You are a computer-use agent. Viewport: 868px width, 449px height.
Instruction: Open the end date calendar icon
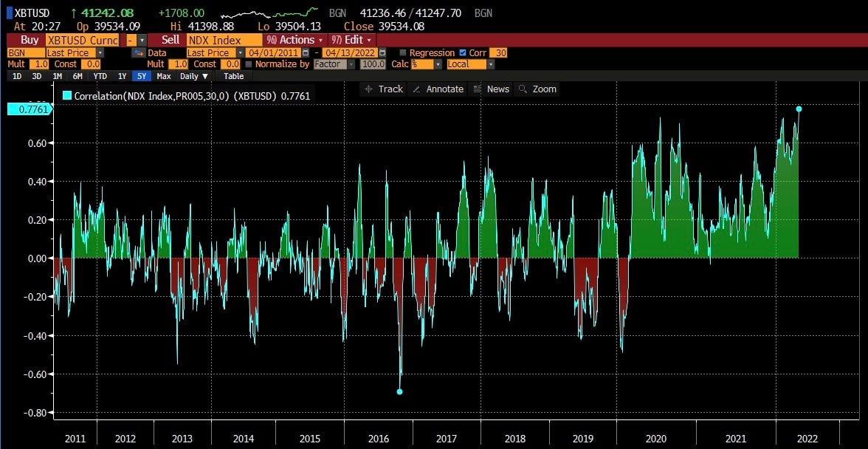point(382,53)
